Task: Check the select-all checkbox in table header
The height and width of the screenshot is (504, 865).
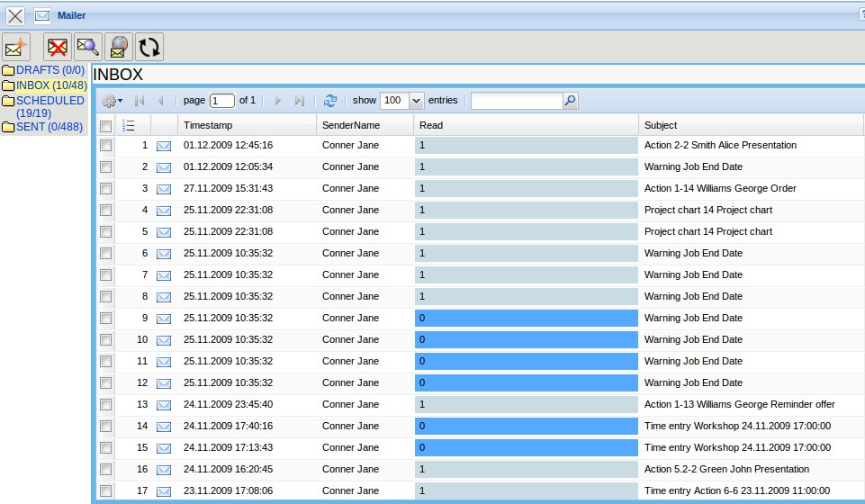Action: (x=106, y=125)
